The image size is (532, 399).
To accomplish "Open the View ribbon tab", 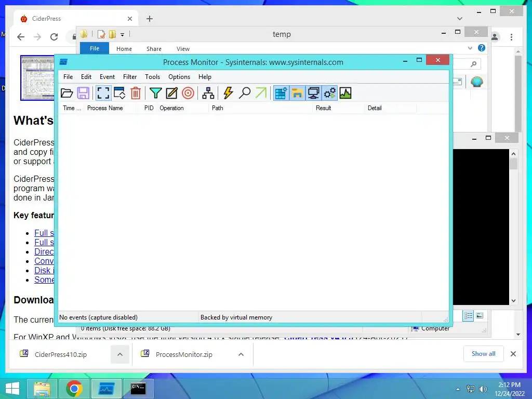I will (183, 49).
